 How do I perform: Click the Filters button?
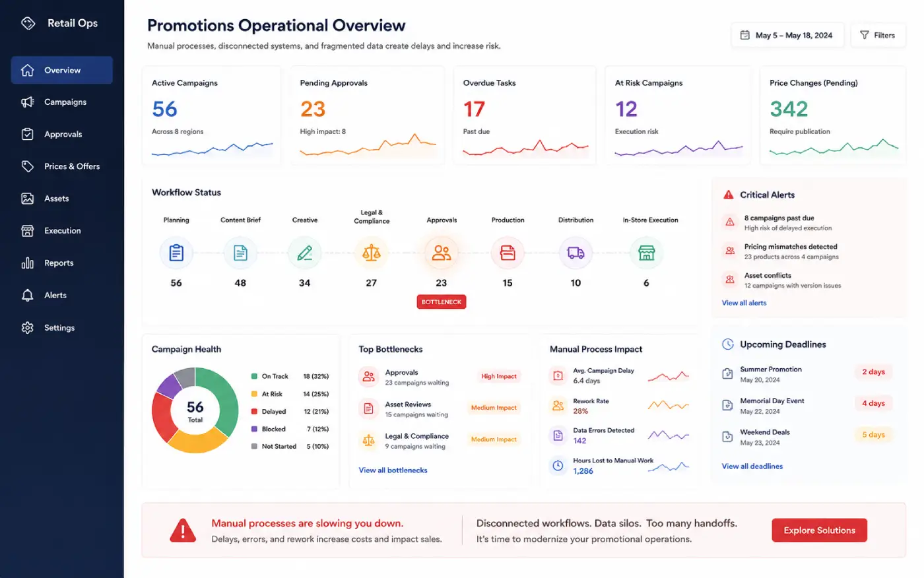878,35
